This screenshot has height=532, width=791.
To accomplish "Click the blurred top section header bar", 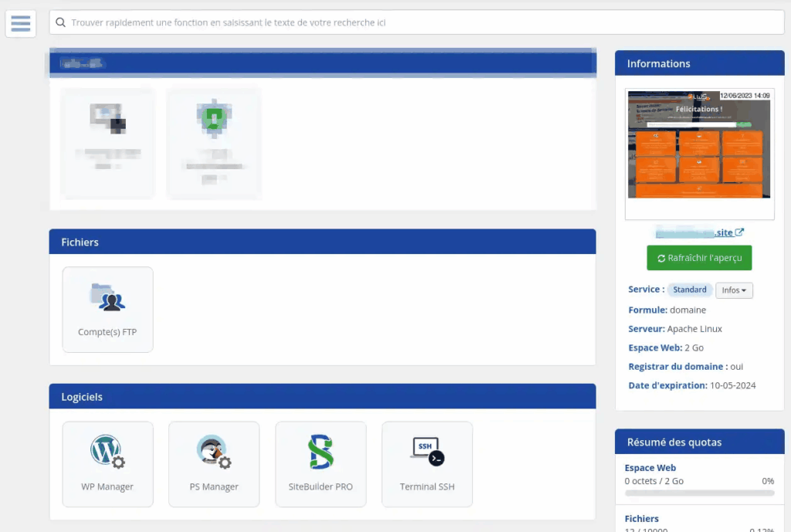I will point(323,63).
